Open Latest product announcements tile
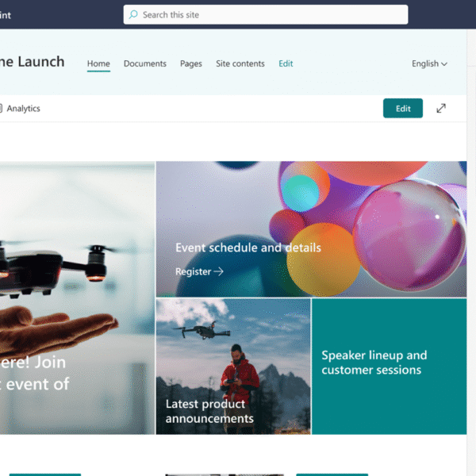476x476 pixels. 233,367
